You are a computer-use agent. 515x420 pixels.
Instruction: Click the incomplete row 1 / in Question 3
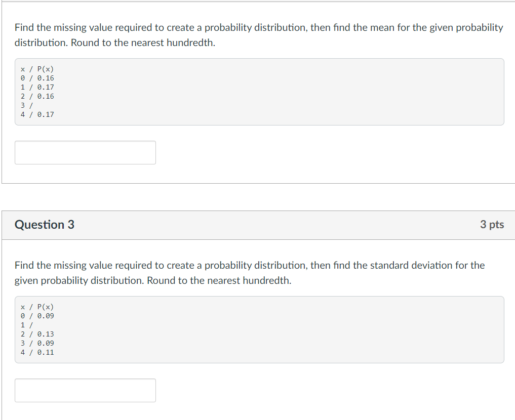point(25,325)
